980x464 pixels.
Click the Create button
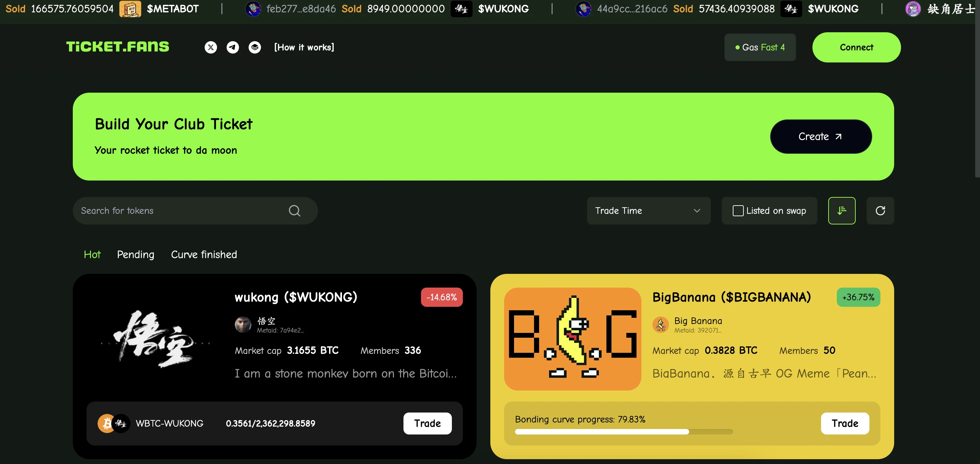point(821,136)
